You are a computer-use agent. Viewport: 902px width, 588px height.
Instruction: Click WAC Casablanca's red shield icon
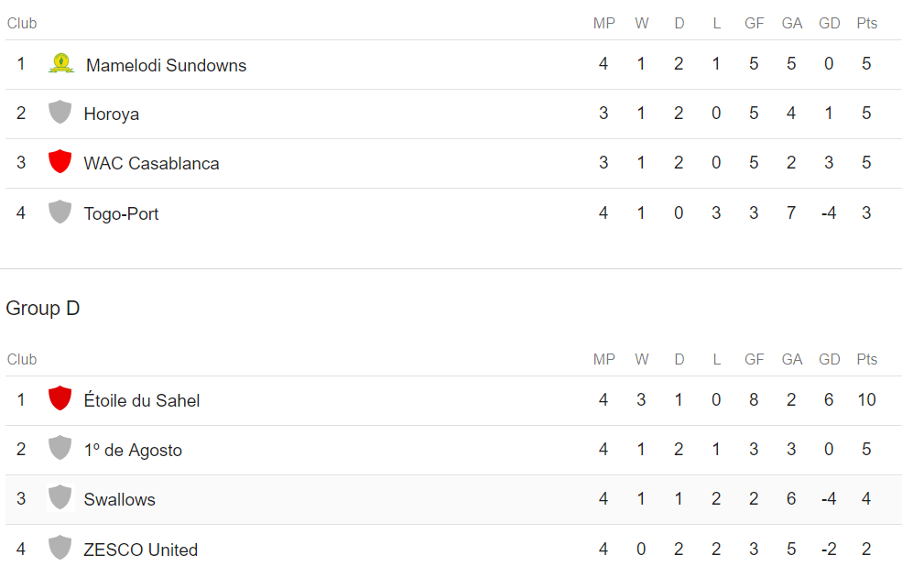(60, 162)
